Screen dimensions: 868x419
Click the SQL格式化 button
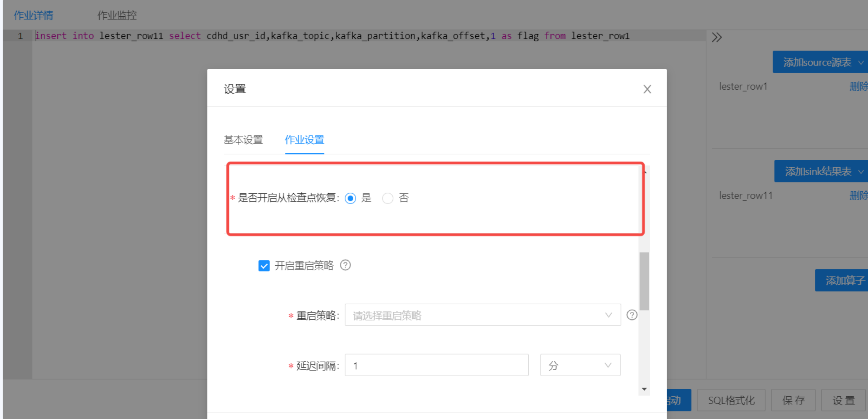(x=731, y=400)
